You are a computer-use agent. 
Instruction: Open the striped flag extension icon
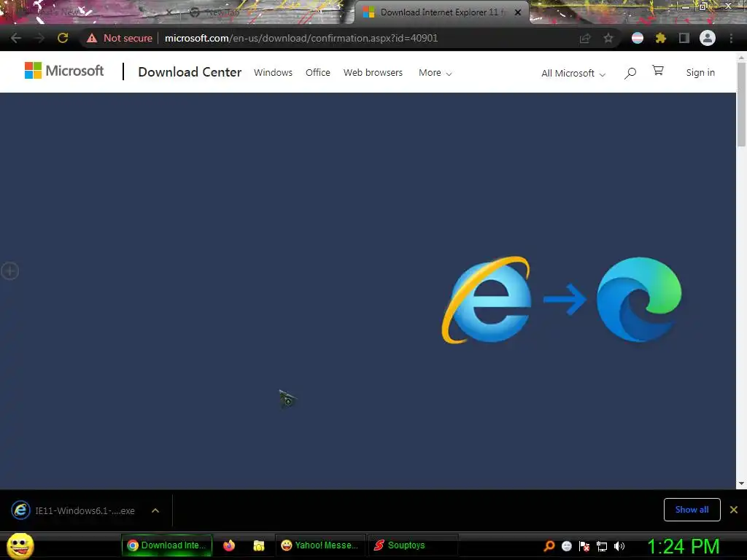click(x=638, y=38)
